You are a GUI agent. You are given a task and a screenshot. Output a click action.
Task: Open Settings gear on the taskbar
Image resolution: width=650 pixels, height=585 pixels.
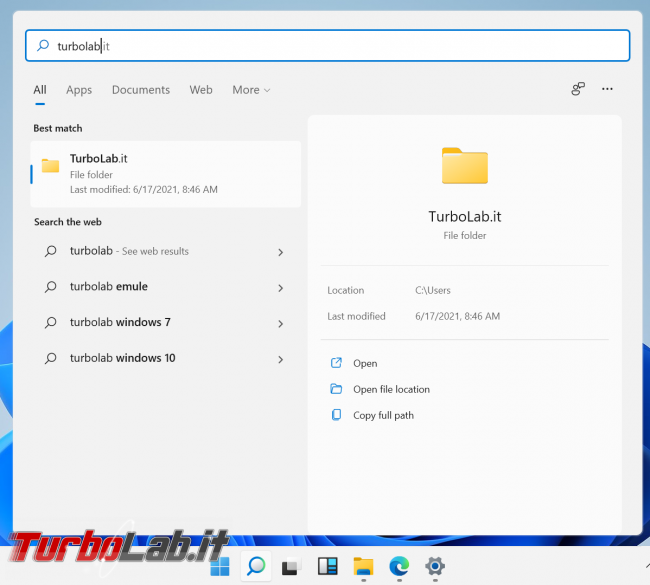[x=435, y=566]
